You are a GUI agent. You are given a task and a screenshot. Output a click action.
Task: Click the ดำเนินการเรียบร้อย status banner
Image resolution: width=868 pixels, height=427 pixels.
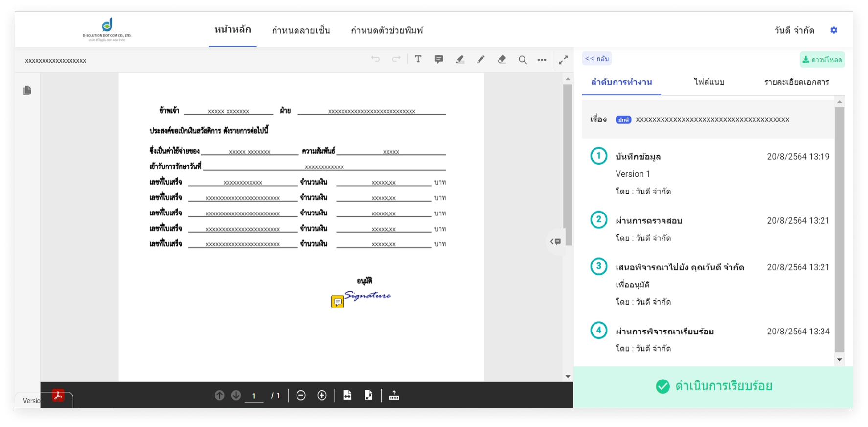tap(713, 386)
